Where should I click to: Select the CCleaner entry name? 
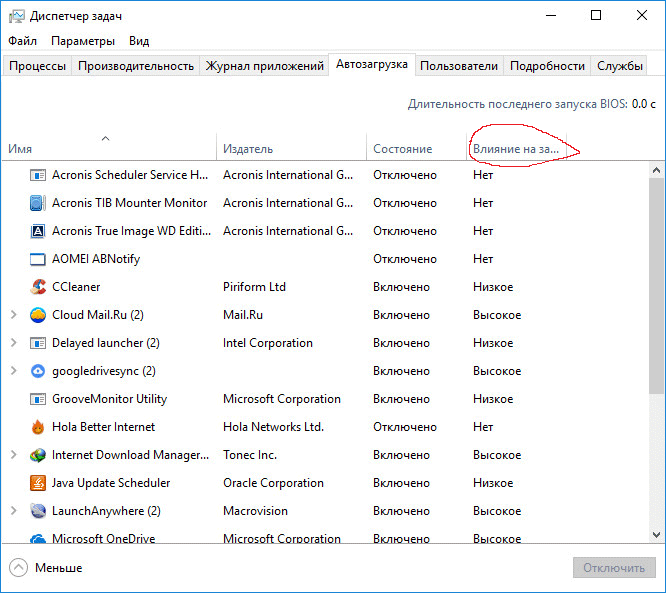76,287
